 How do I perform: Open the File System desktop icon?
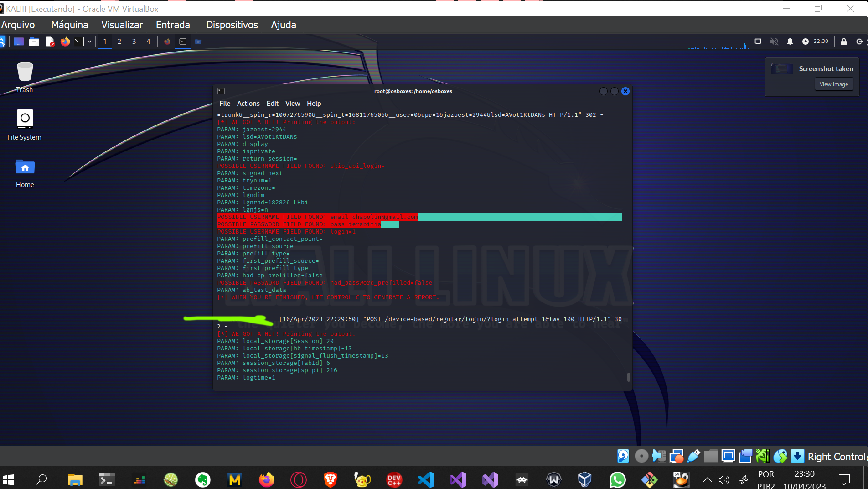point(25,125)
